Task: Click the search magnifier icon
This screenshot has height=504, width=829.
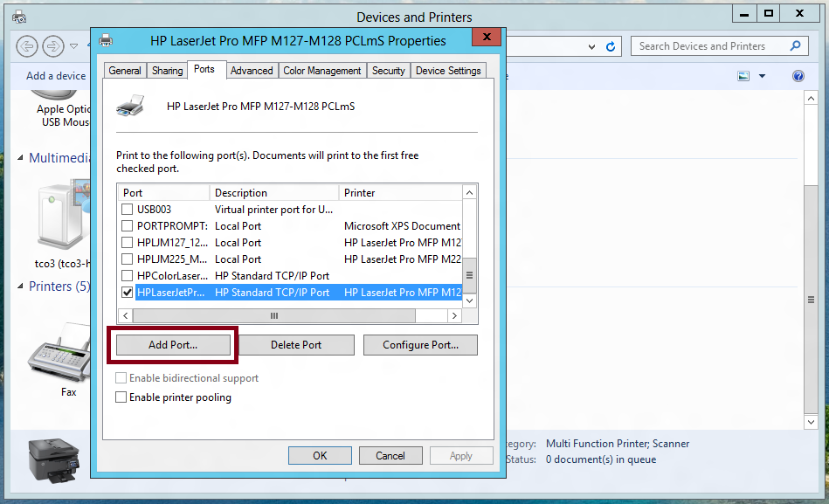Action: (795, 46)
